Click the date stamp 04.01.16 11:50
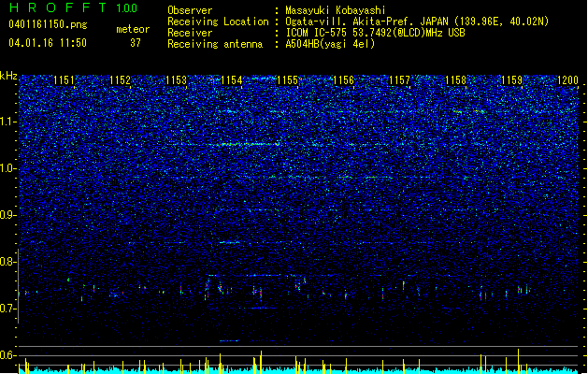 pyautogui.click(x=48, y=43)
